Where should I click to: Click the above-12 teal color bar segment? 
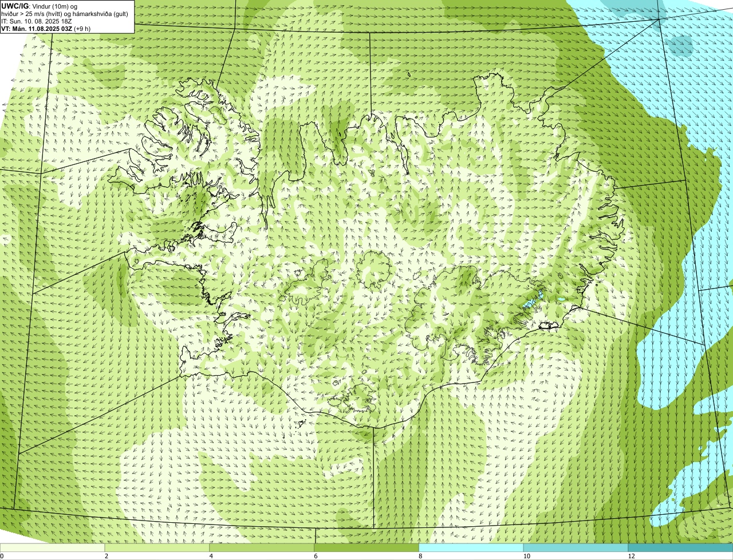[x=680, y=548]
